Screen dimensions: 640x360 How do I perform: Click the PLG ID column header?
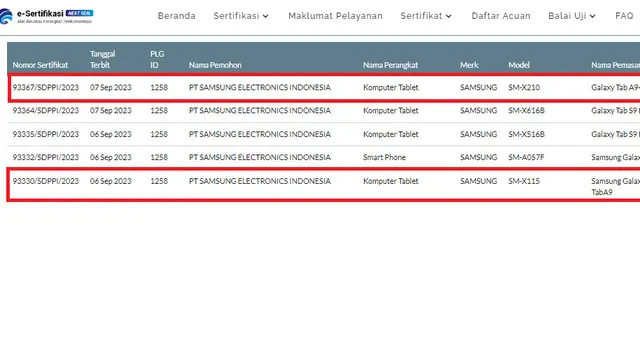[x=157, y=59]
